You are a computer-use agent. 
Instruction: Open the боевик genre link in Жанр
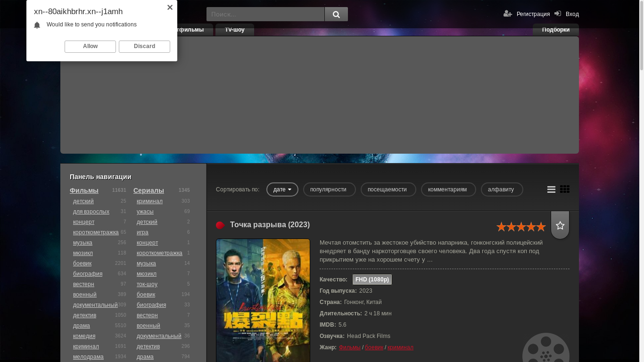coord(374,347)
